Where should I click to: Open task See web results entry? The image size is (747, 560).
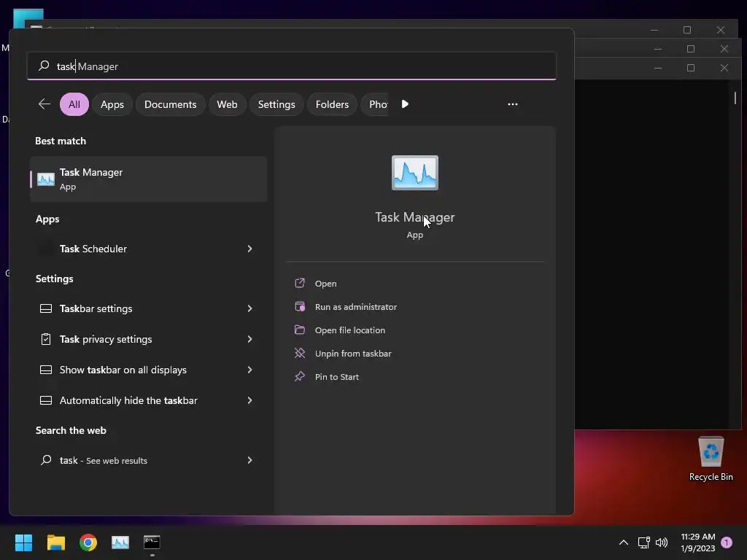point(148,460)
